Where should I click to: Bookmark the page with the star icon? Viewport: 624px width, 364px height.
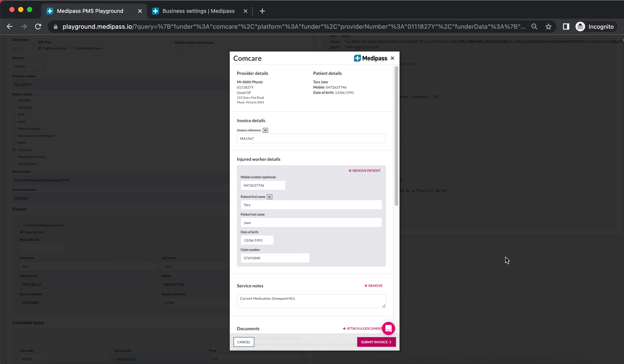[x=548, y=27]
